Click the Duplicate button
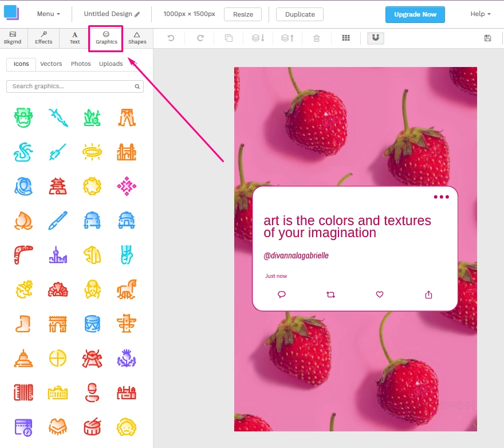504x448 pixels. [x=300, y=14]
